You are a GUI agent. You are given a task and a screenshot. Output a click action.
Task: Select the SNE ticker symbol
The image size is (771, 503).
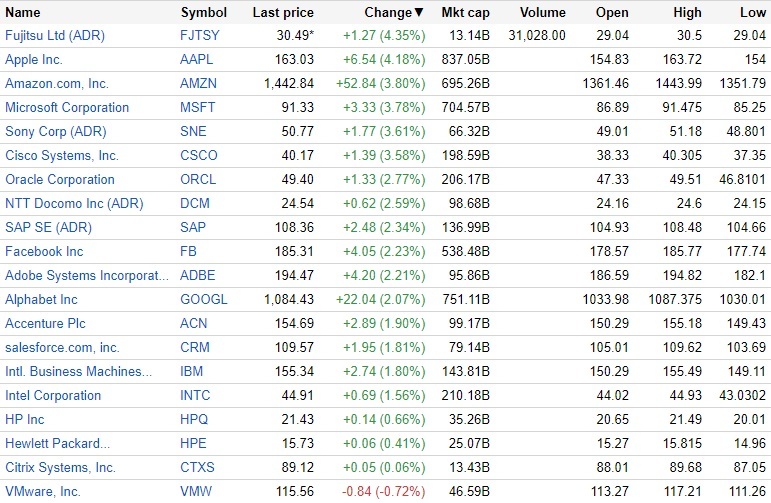(x=194, y=132)
